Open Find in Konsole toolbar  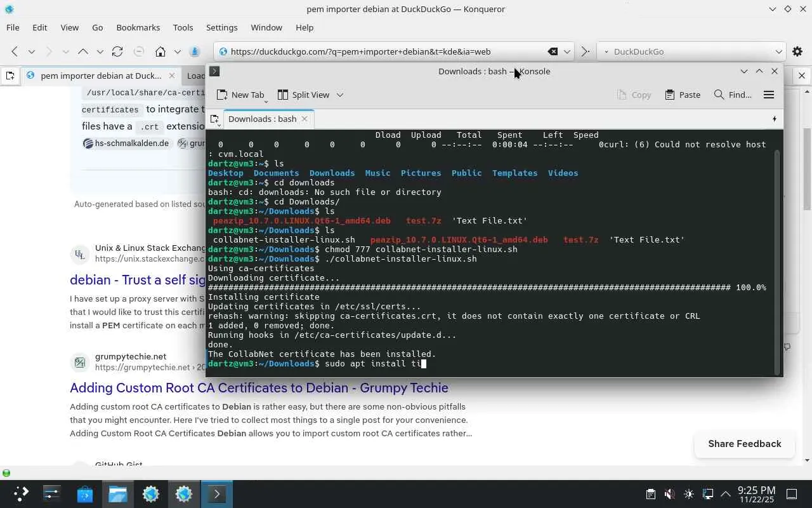733,95
